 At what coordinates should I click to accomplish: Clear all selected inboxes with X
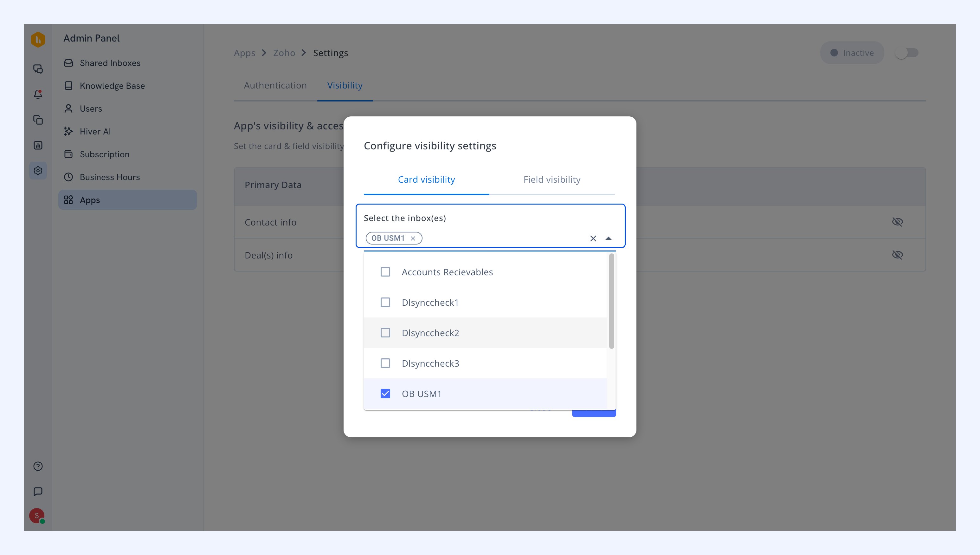coord(593,238)
